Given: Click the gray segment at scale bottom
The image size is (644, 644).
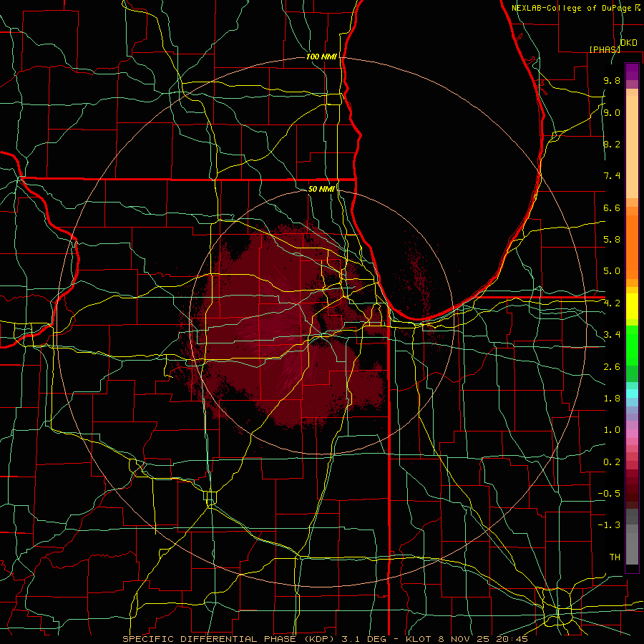Looking at the screenshot, I should [632, 548].
